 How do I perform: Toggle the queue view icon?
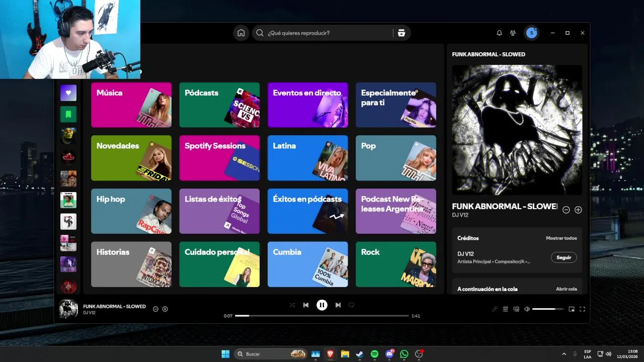(506, 309)
